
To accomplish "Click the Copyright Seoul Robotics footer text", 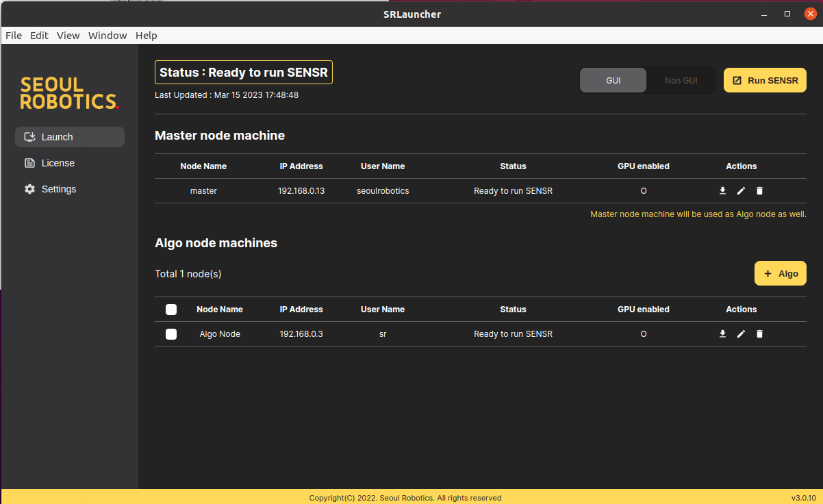I will pos(405,498).
